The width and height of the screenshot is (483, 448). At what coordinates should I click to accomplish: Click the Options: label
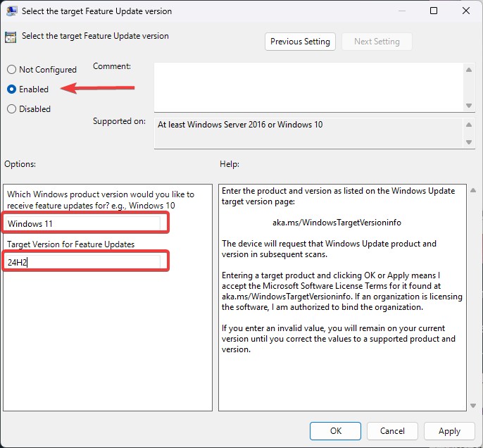20,164
